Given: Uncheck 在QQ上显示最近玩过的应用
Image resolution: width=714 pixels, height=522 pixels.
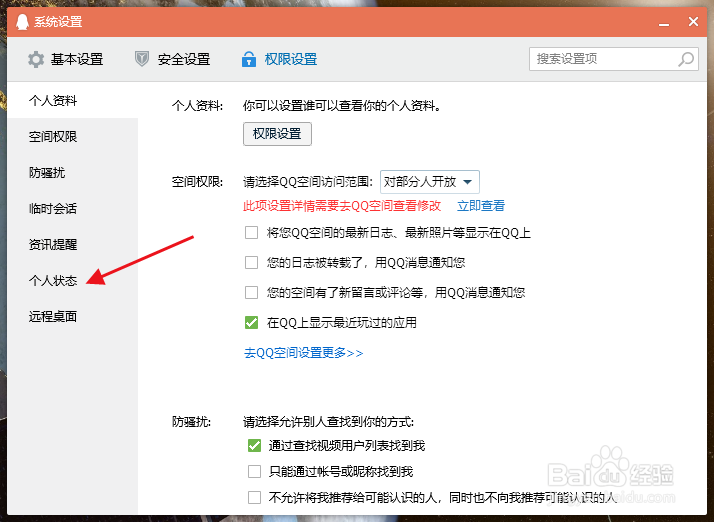Looking at the screenshot, I should pyautogui.click(x=251, y=322).
